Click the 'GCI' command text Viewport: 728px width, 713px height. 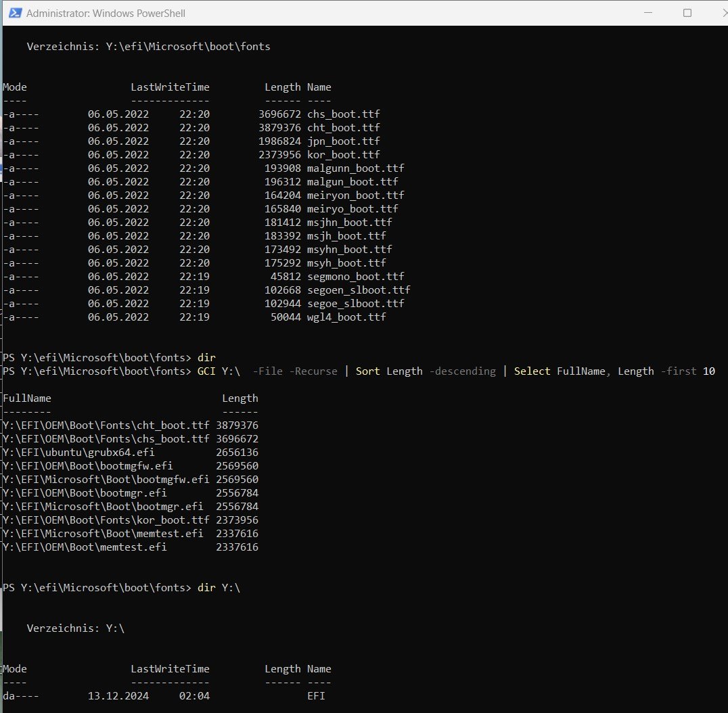pyautogui.click(x=206, y=371)
